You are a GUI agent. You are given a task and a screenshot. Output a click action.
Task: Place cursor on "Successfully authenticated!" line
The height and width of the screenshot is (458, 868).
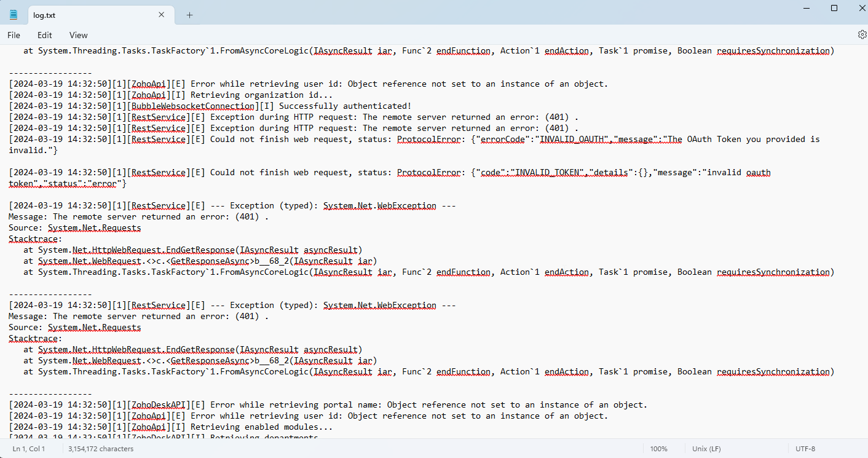[344, 106]
